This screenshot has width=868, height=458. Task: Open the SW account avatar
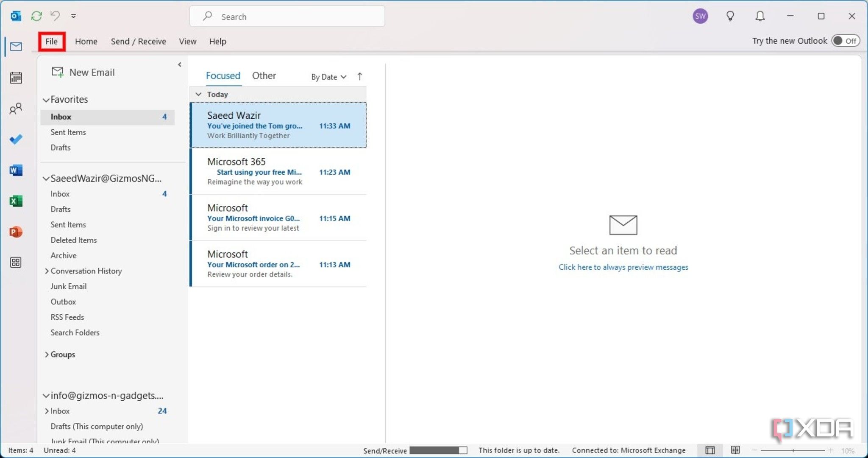(x=700, y=16)
